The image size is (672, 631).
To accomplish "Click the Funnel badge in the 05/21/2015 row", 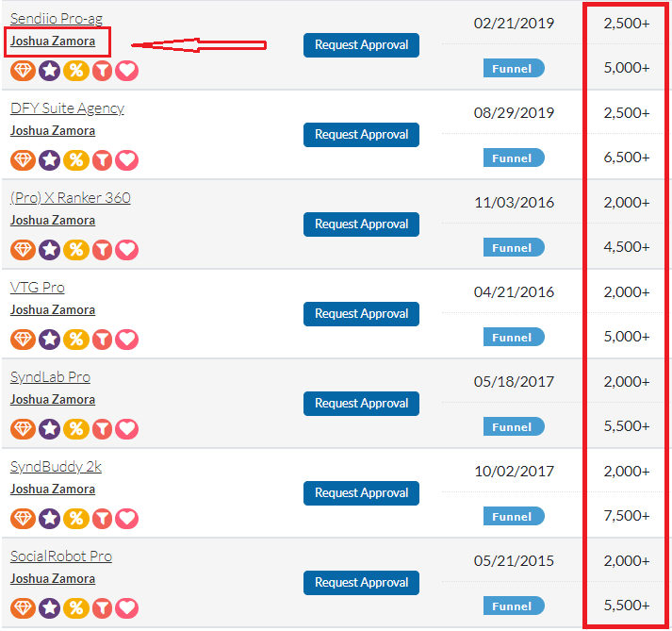I will (x=514, y=606).
